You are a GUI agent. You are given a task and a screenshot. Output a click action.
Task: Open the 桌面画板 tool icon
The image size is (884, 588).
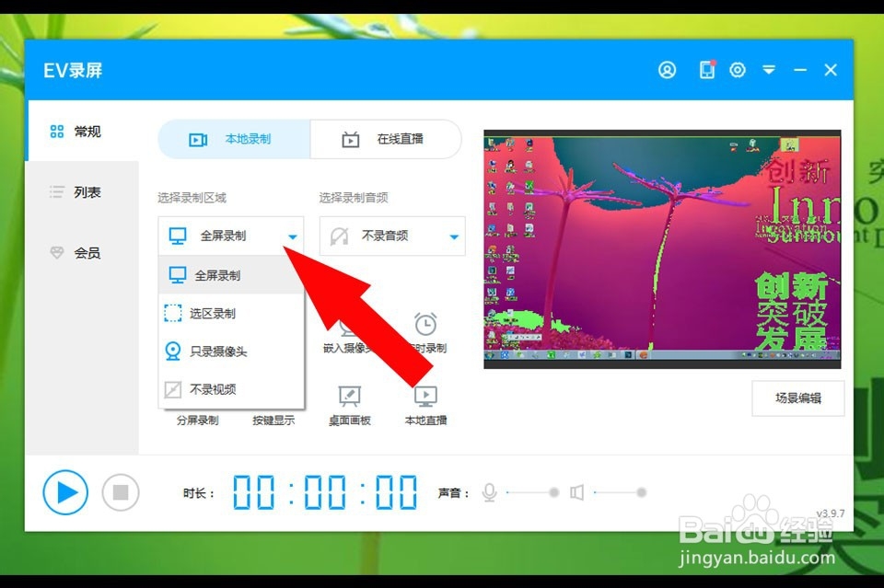350,396
